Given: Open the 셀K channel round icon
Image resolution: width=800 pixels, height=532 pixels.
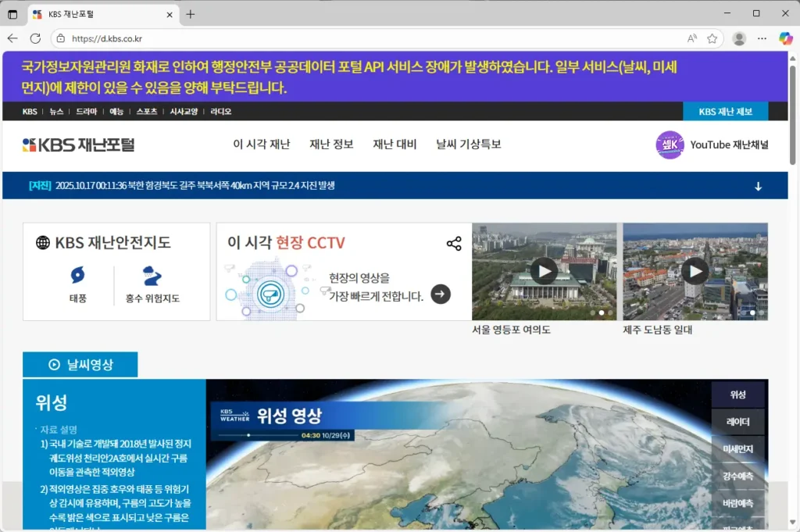Looking at the screenshot, I should [x=670, y=145].
